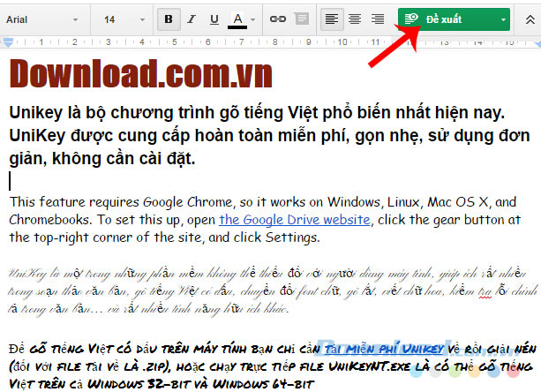
Task: Place cursor on the empty line below bold paragraph
Action: point(11,182)
